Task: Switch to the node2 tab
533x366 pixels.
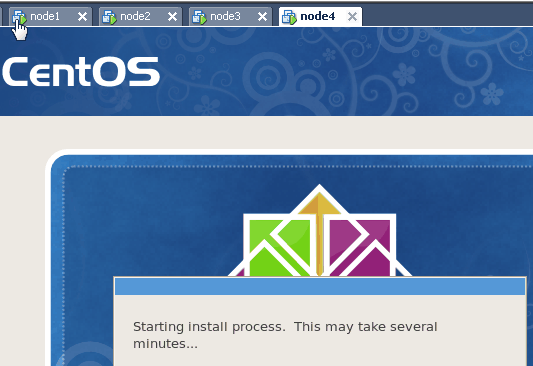Action: pos(140,16)
